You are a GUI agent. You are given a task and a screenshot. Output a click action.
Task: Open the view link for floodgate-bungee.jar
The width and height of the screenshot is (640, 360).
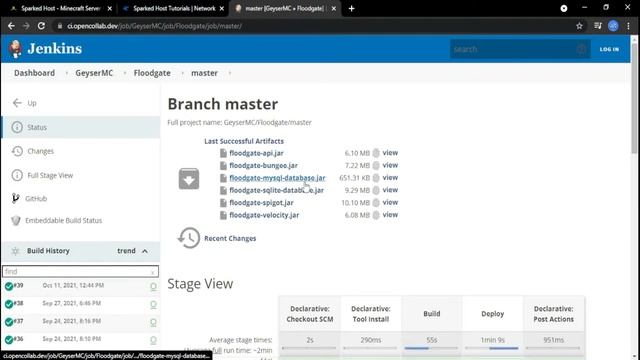(x=390, y=165)
